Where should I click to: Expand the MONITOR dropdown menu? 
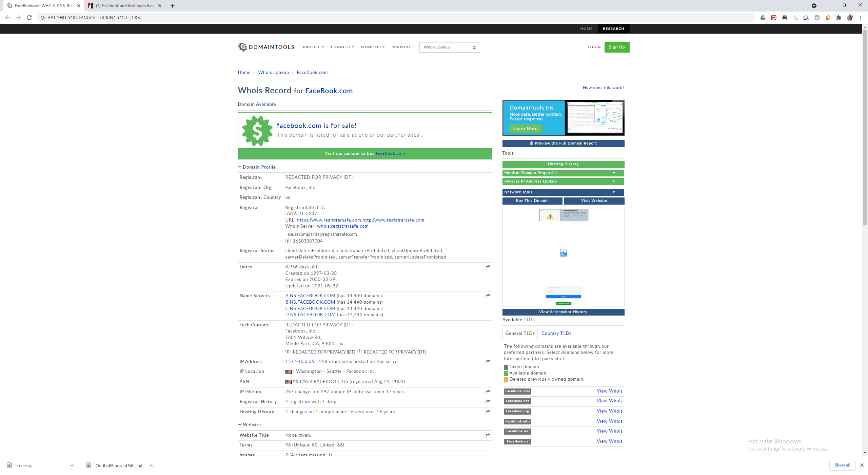(x=373, y=47)
